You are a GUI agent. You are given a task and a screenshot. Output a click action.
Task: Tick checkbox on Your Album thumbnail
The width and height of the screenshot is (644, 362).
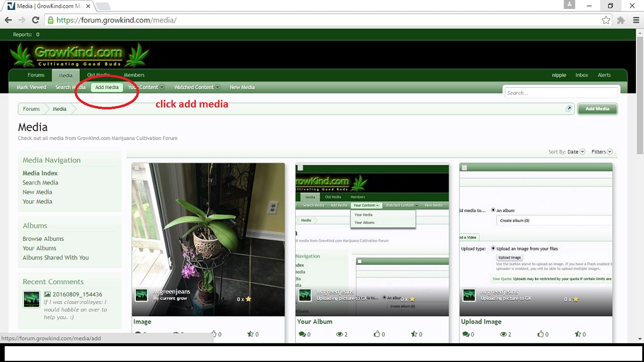[300, 168]
